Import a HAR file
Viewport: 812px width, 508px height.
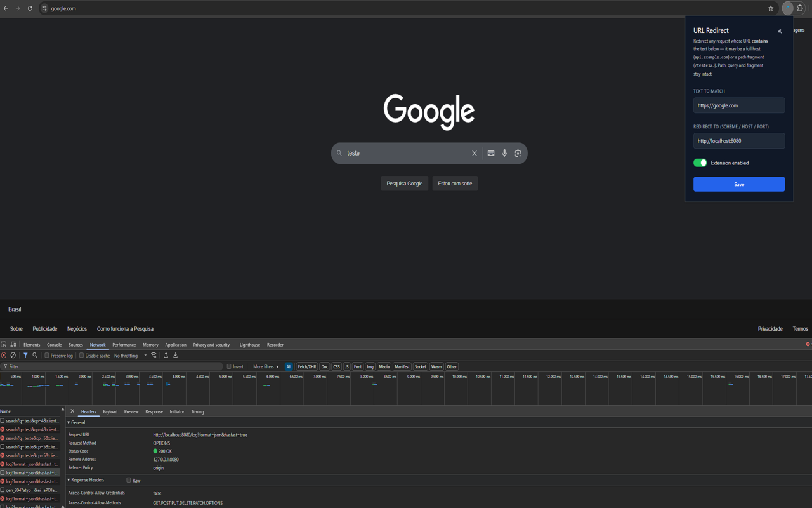pos(166,356)
